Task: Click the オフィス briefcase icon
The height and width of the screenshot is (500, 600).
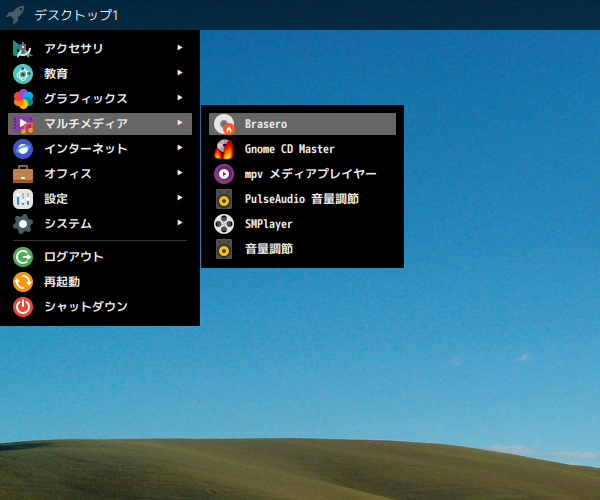Action: [23, 174]
